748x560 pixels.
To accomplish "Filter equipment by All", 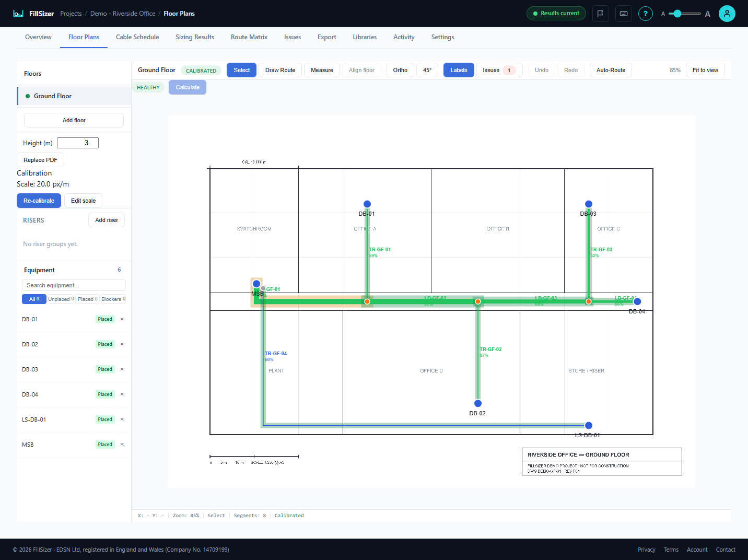I will tap(34, 299).
